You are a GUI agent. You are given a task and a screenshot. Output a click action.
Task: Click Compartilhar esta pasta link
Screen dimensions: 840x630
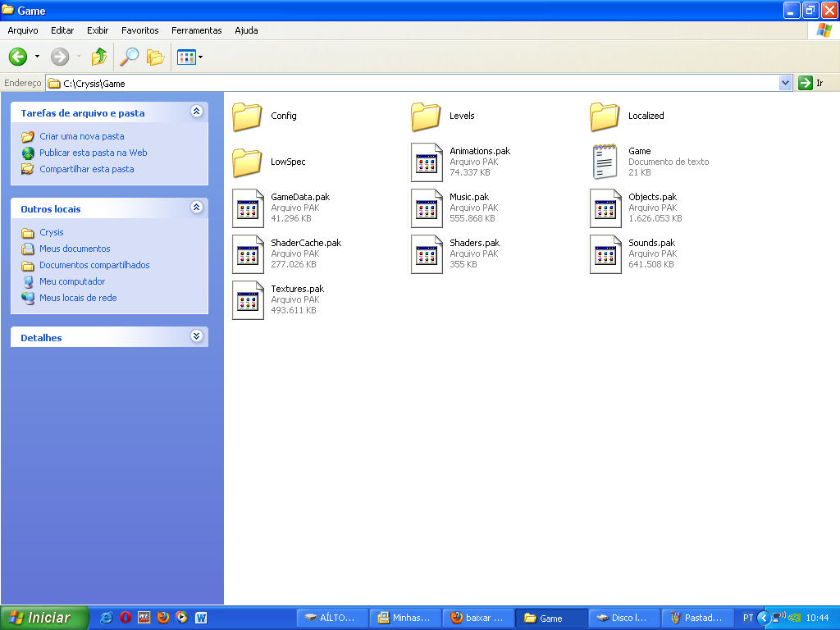[87, 169]
